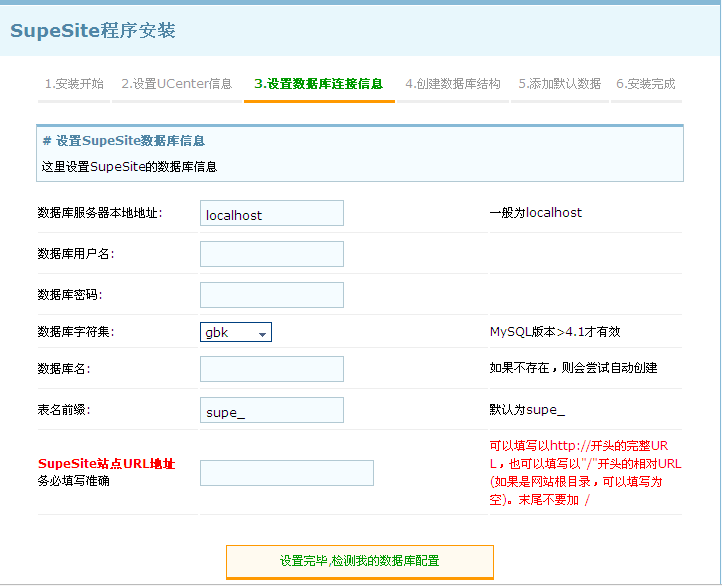Focus the localhost database server address field
Image resolution: width=722 pixels, height=586 pixels.
click(x=272, y=213)
